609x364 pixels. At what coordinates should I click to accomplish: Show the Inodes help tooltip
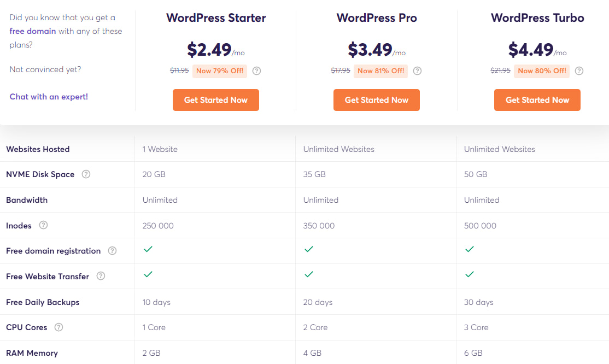point(43,225)
